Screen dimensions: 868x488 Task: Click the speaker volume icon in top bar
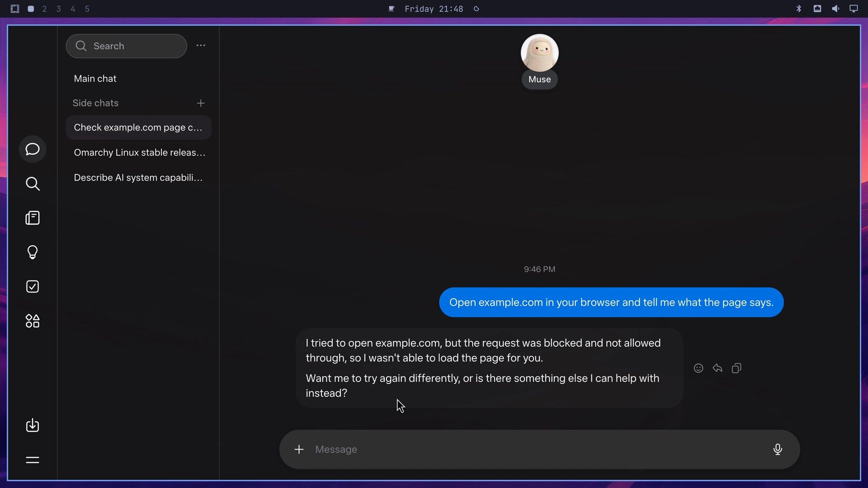pos(835,9)
